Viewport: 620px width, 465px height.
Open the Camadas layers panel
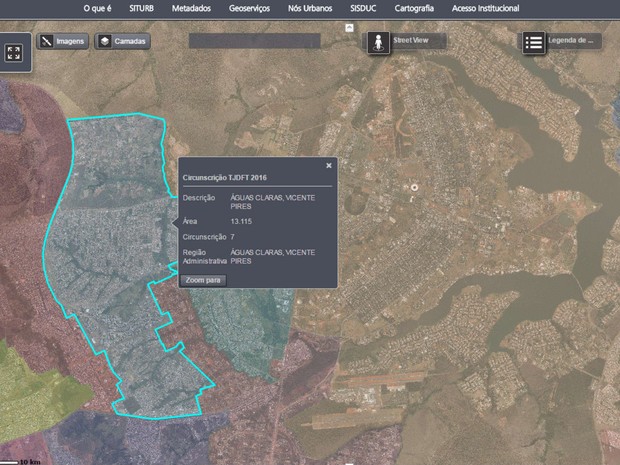point(122,42)
